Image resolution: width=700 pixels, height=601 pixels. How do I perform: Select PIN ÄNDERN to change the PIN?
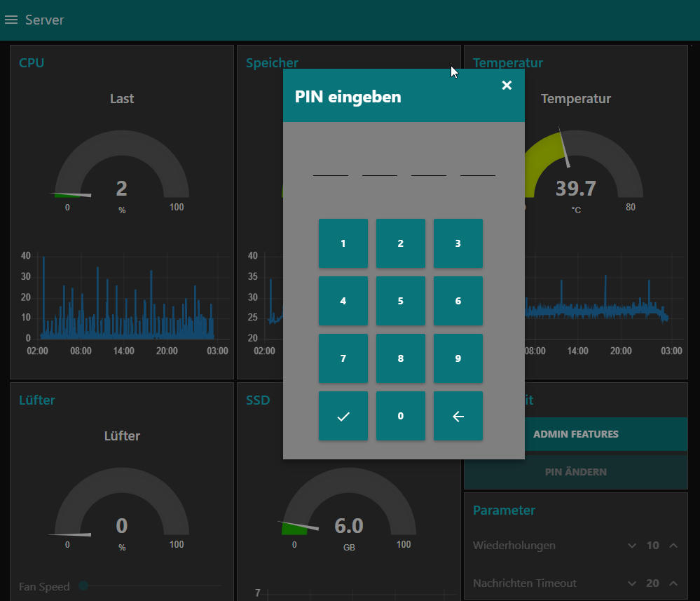click(x=576, y=471)
